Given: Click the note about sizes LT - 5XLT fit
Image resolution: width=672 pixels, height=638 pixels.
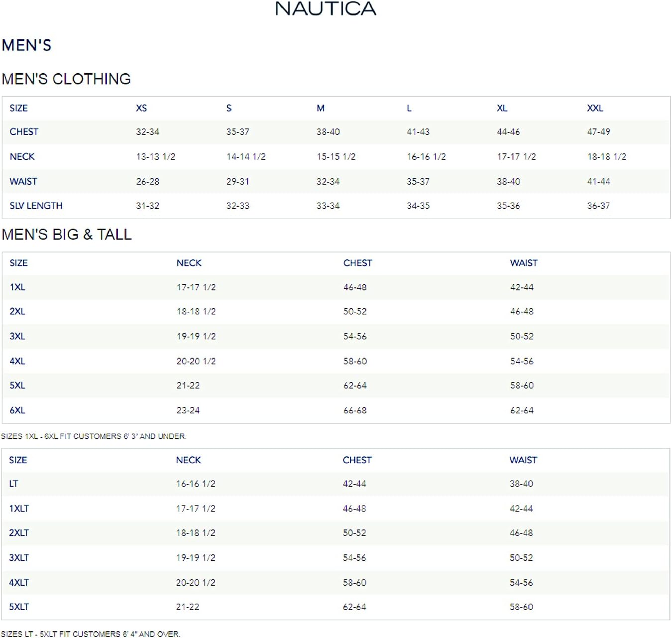Looking at the screenshot, I should [x=91, y=634].
